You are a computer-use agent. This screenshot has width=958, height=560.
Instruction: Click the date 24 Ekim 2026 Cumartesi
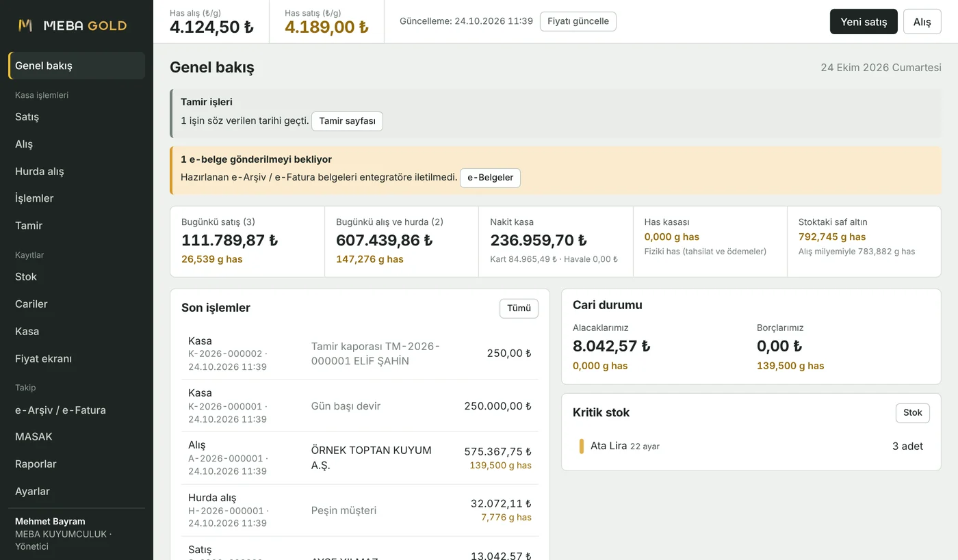coord(881,68)
